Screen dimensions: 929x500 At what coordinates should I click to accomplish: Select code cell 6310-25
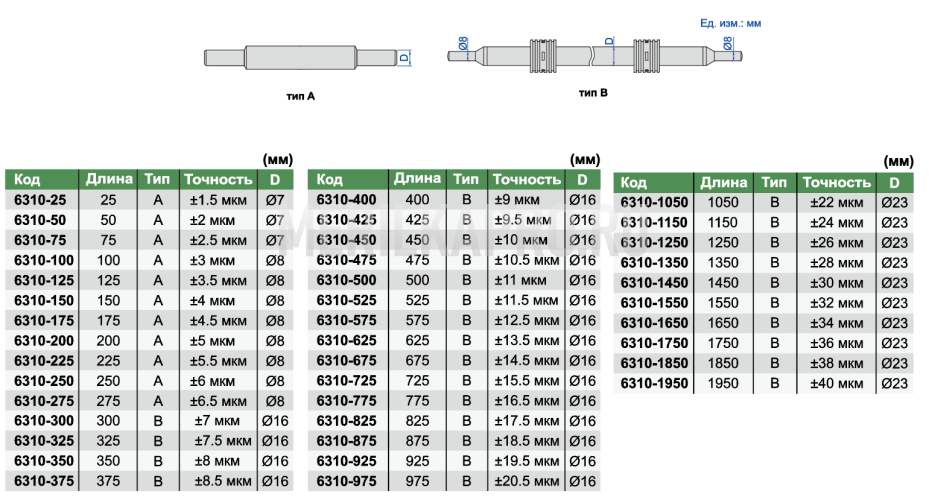point(41,200)
